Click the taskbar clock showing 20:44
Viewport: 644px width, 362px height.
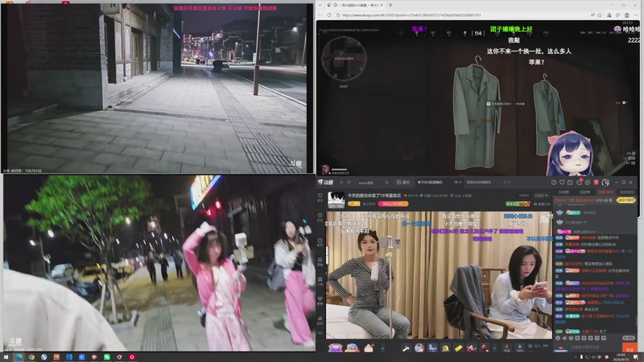click(x=621, y=357)
